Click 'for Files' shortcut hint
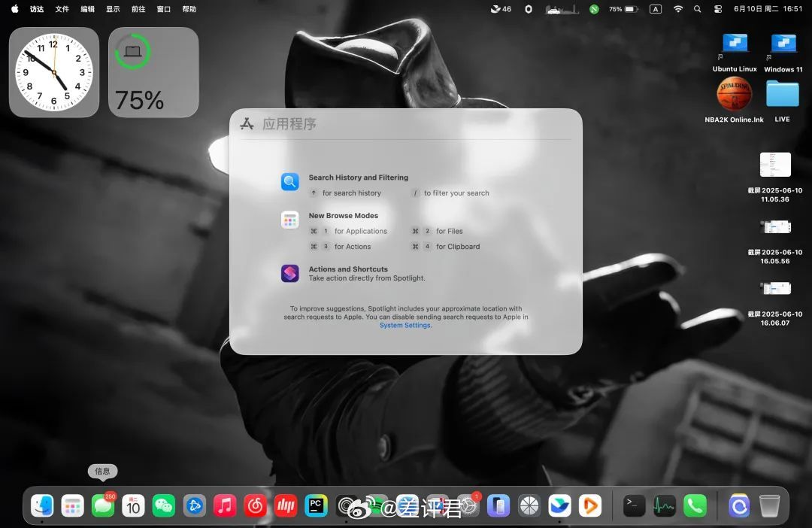The image size is (812, 528). coord(450,231)
